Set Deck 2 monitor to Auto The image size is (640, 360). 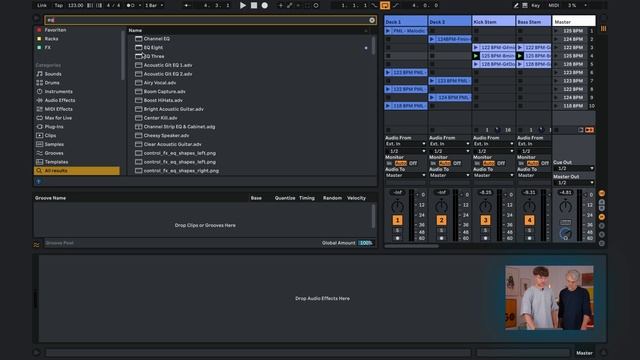(444, 163)
